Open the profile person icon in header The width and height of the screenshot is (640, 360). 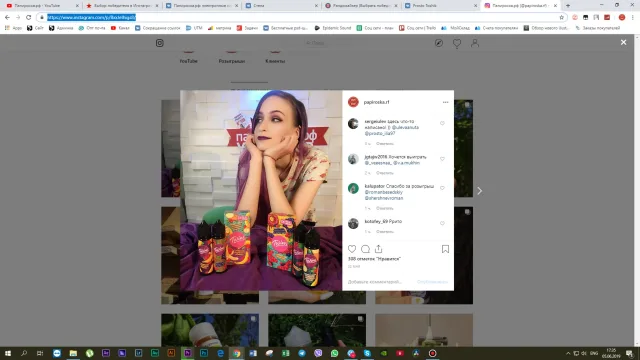point(475,43)
